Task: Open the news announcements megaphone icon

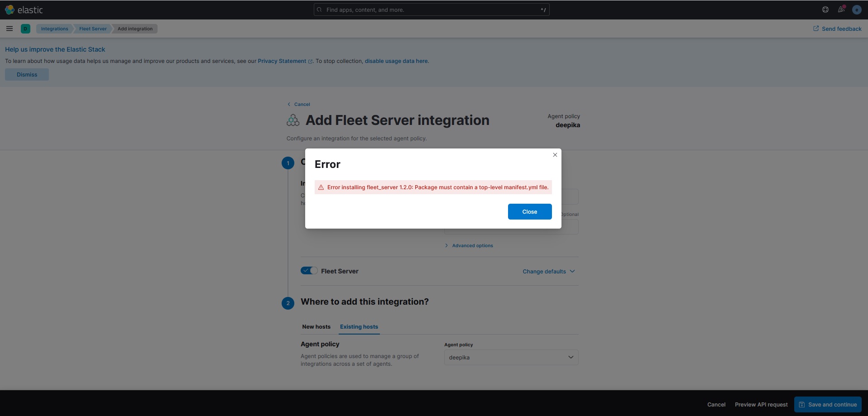Action: coord(841,10)
